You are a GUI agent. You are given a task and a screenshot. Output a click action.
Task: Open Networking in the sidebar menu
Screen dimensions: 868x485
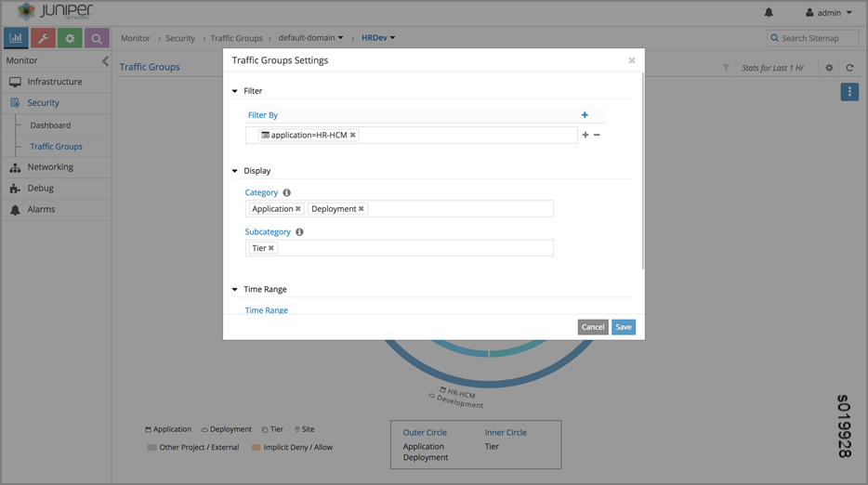click(x=50, y=167)
